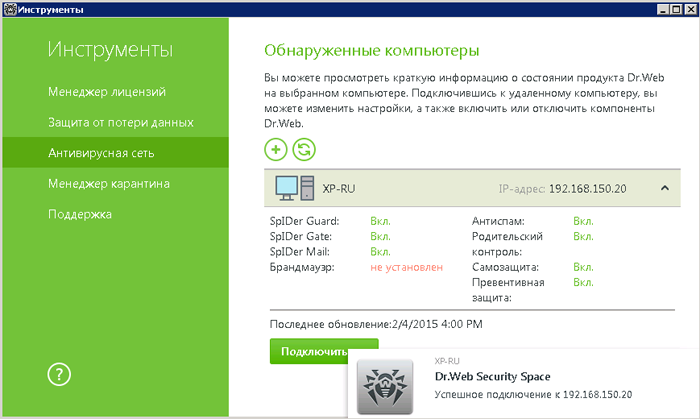Collapse the XP-RU computer details
The width and height of the screenshot is (700, 419).
[x=665, y=188]
